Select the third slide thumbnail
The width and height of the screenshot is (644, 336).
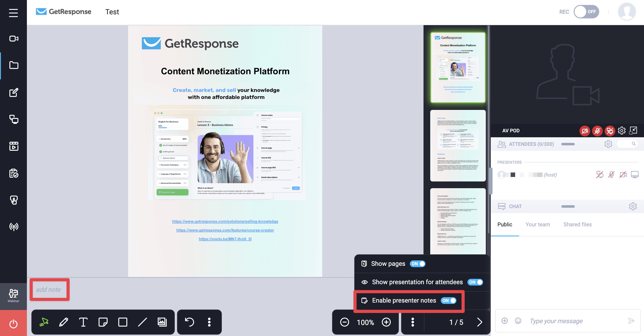[458, 221]
